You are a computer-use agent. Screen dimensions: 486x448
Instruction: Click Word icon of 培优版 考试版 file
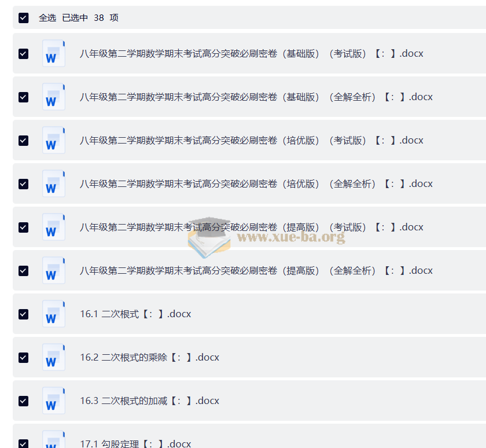pos(54,140)
